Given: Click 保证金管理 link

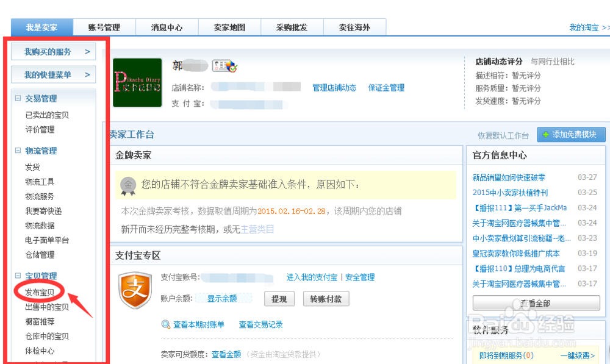Looking at the screenshot, I should tap(386, 88).
